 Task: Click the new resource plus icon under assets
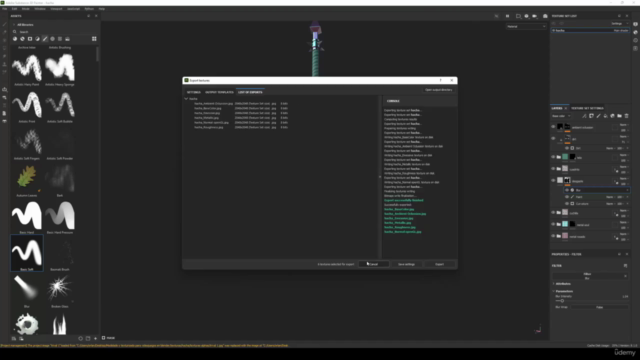pos(96,338)
